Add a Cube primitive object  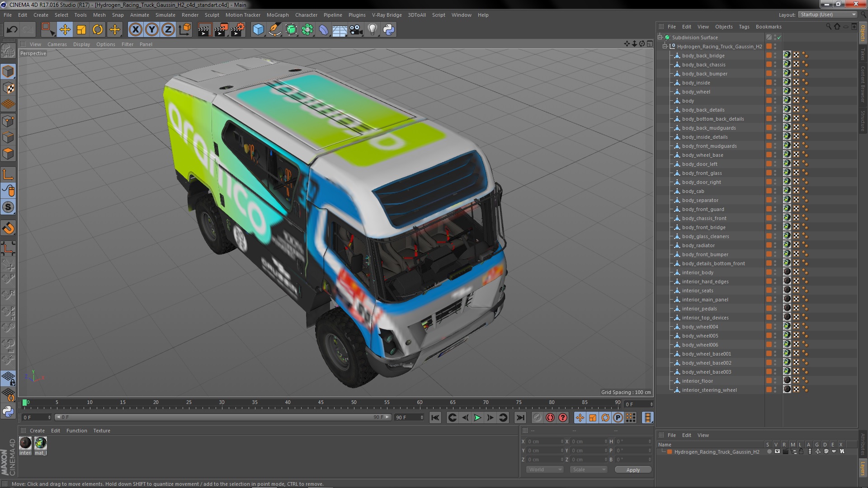tap(258, 30)
